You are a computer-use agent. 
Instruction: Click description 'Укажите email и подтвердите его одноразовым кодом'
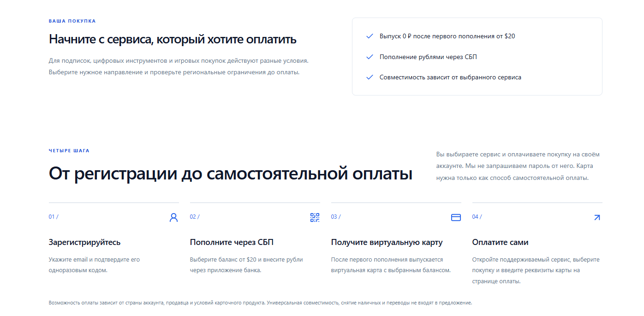point(94,265)
